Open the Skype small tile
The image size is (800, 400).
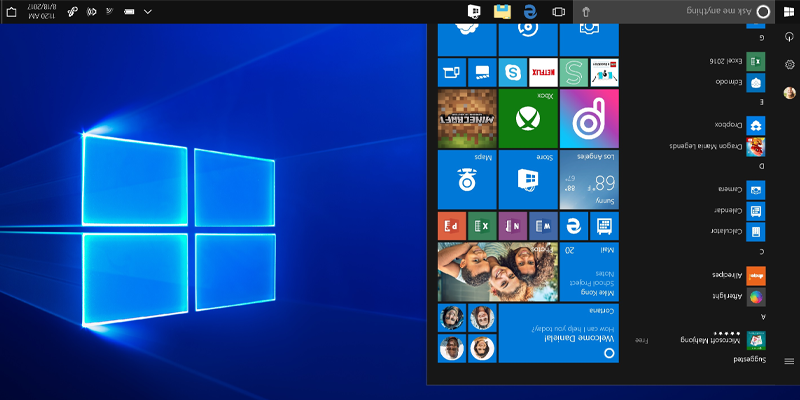pyautogui.click(x=513, y=72)
